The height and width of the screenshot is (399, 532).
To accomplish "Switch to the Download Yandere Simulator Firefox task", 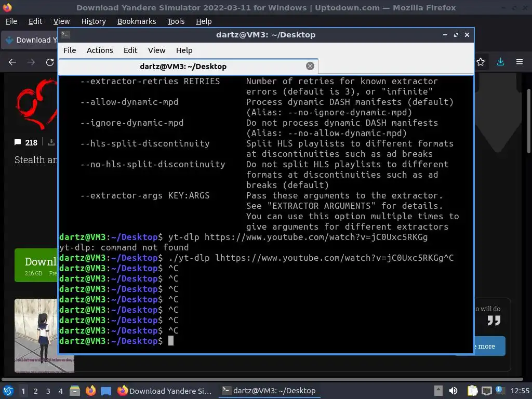I will (165, 391).
